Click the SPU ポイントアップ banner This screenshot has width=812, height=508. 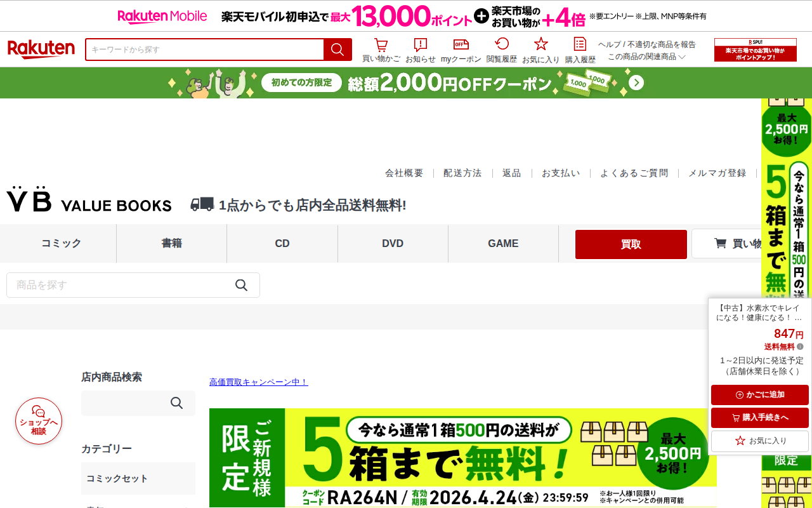756,50
